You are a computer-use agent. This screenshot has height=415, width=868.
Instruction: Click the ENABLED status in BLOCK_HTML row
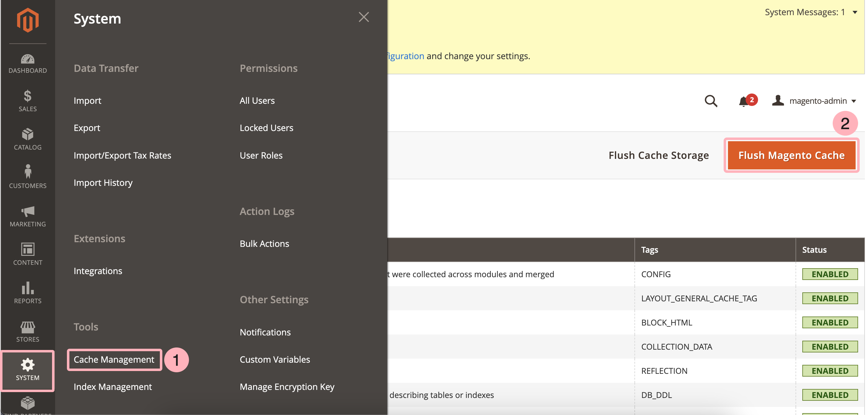(830, 323)
